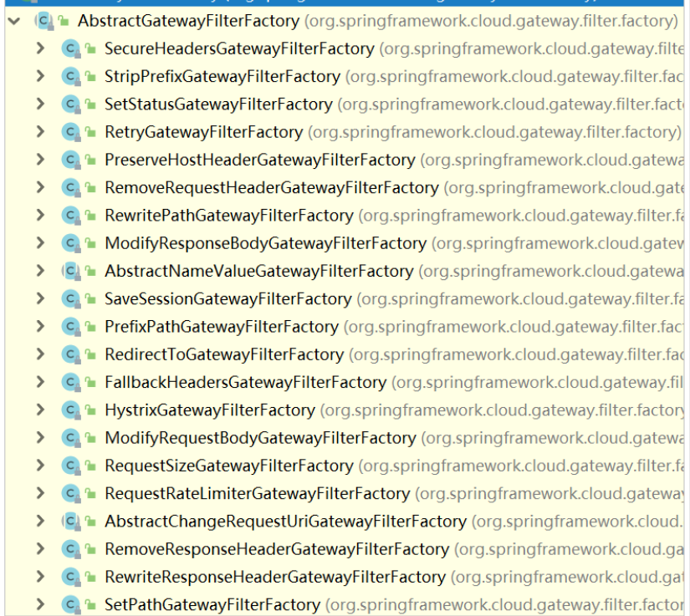Click abstract class icon of AbstractGatewayFilterFactory
The height and width of the screenshot is (616, 690).
tap(44, 21)
